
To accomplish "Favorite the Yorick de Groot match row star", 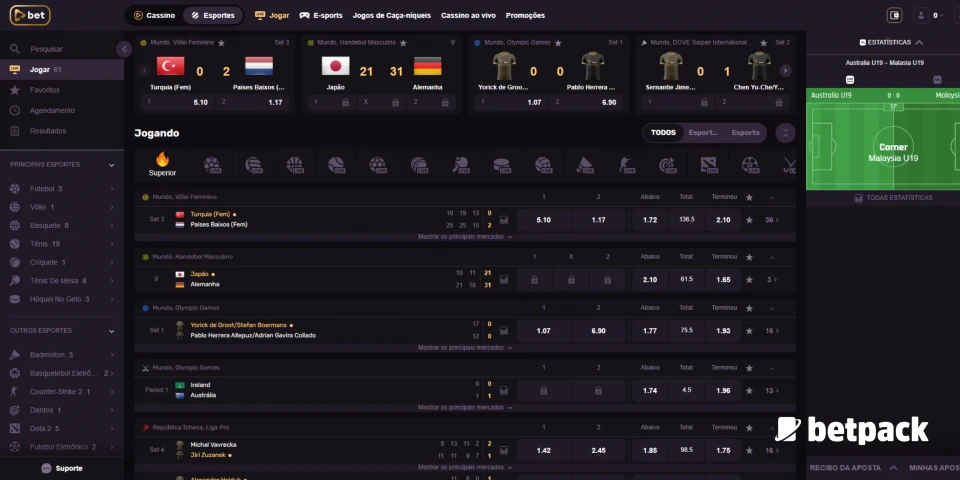I will click(749, 331).
